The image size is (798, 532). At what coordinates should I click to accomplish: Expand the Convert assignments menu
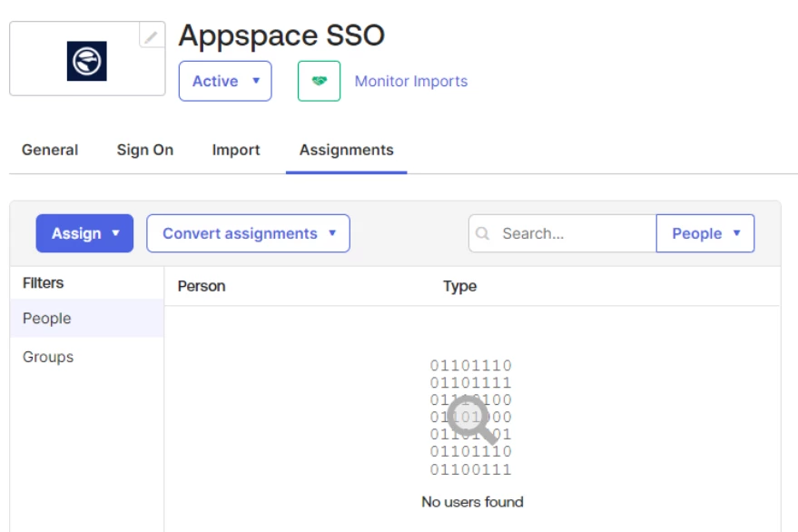point(249,233)
